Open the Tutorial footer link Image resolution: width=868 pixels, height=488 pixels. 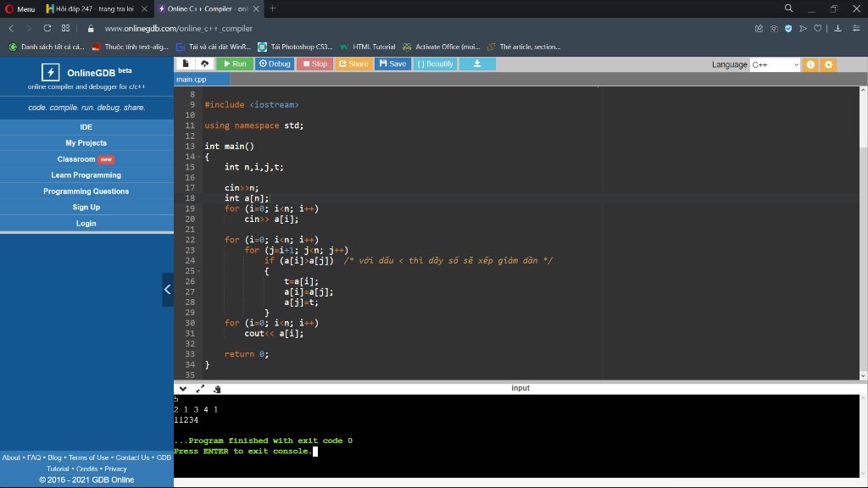[58, 469]
